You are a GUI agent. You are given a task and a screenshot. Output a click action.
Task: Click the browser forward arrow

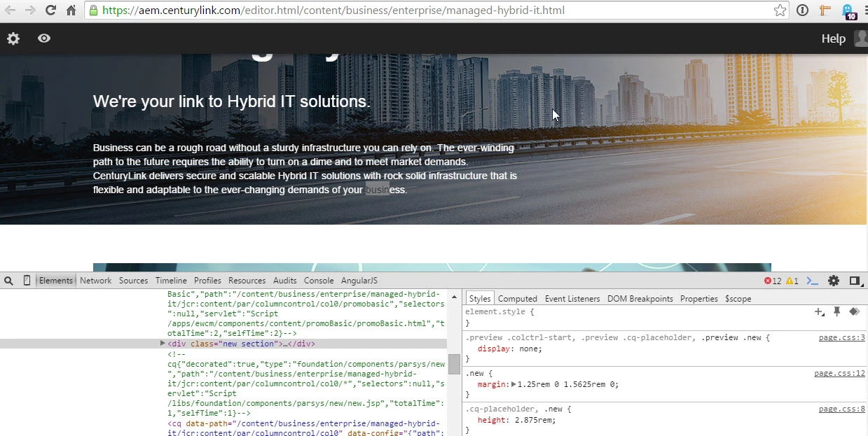tap(30, 10)
